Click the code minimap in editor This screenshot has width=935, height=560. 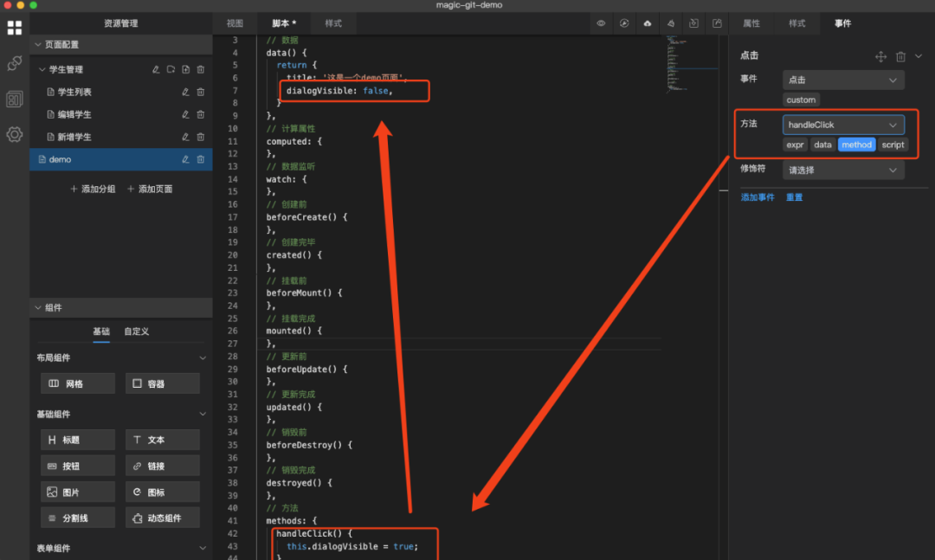692,64
